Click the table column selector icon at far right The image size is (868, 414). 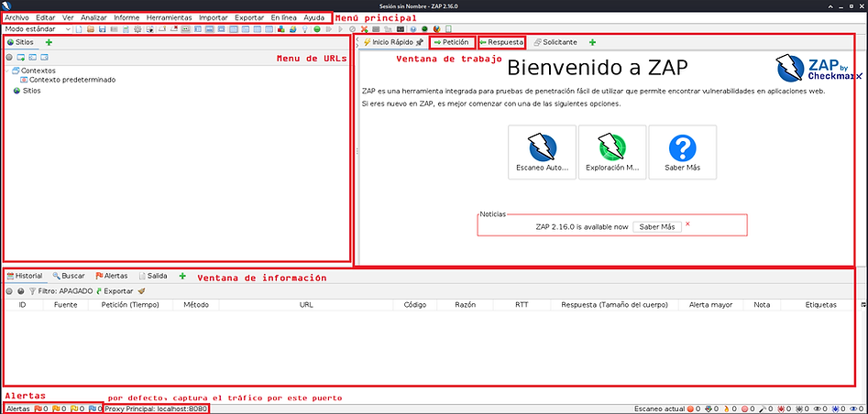(863, 305)
